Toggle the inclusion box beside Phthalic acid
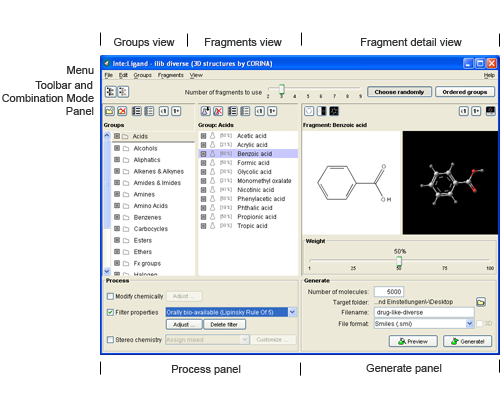The height and width of the screenshot is (400, 500). (203, 208)
